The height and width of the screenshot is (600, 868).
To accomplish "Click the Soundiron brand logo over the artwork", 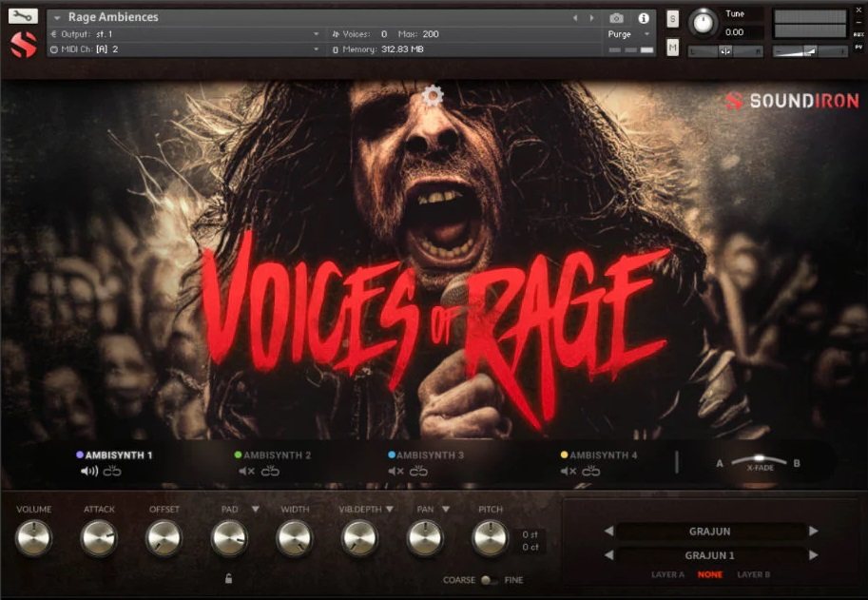I will (x=792, y=101).
